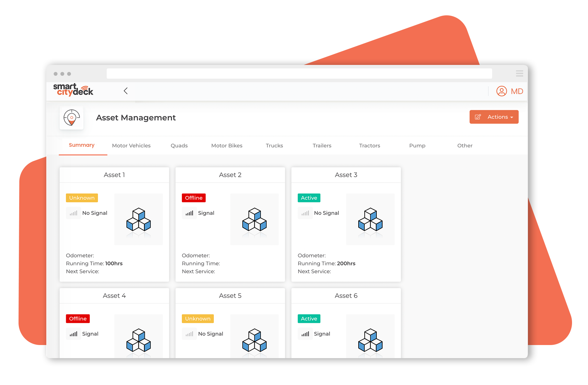This screenshot has height=385, width=588.
Task: Select the Trailers category
Action: (322, 145)
